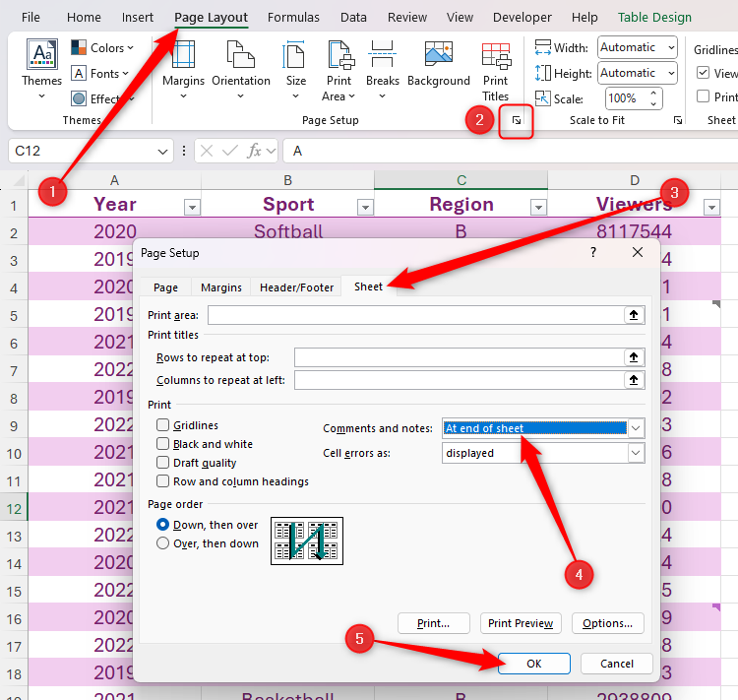Open the Cell errors as dropdown
Image resolution: width=738 pixels, height=700 pixels.
tap(636, 453)
